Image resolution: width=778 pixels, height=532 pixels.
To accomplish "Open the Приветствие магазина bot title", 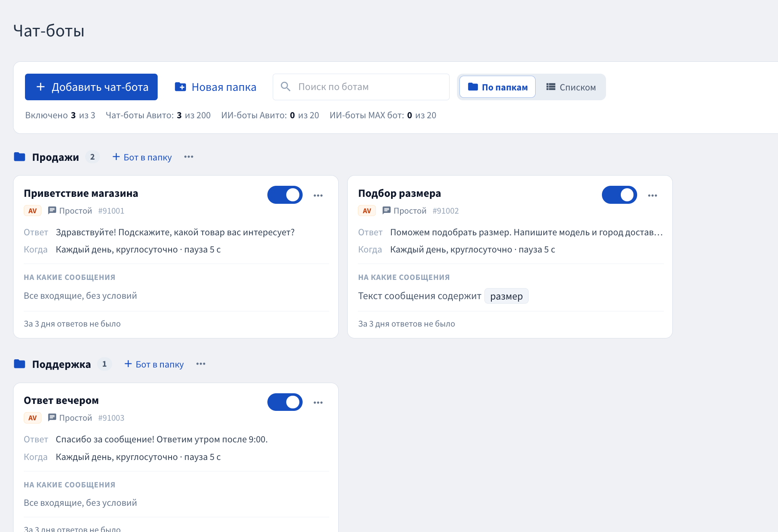I will point(81,193).
